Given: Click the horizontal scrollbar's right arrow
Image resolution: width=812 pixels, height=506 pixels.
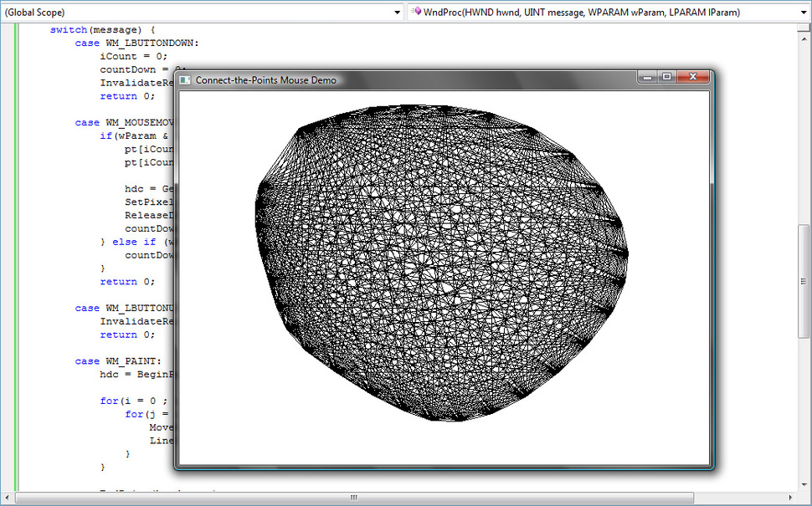Looking at the screenshot, I should point(790,498).
